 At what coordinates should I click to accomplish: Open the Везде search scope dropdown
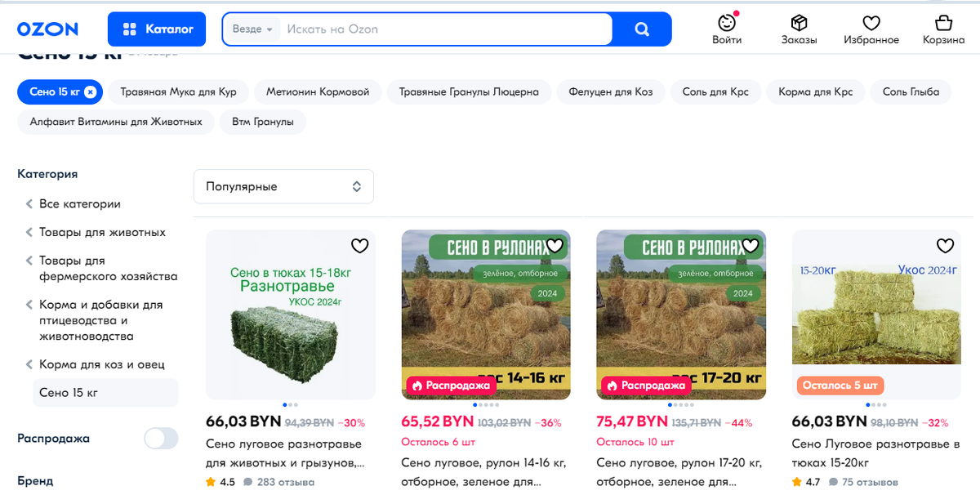(x=252, y=29)
